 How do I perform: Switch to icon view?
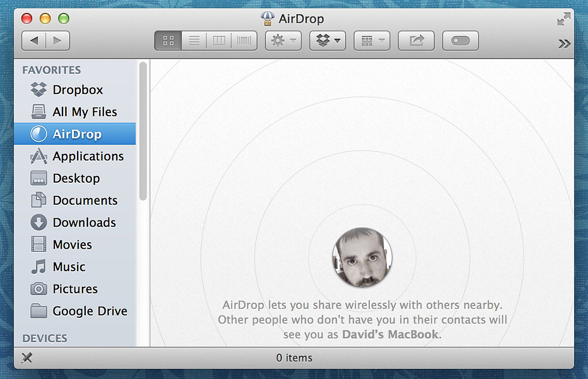[x=168, y=41]
